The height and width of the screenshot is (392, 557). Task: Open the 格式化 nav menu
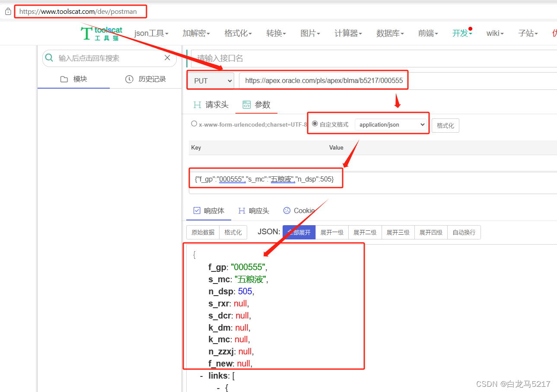point(238,33)
